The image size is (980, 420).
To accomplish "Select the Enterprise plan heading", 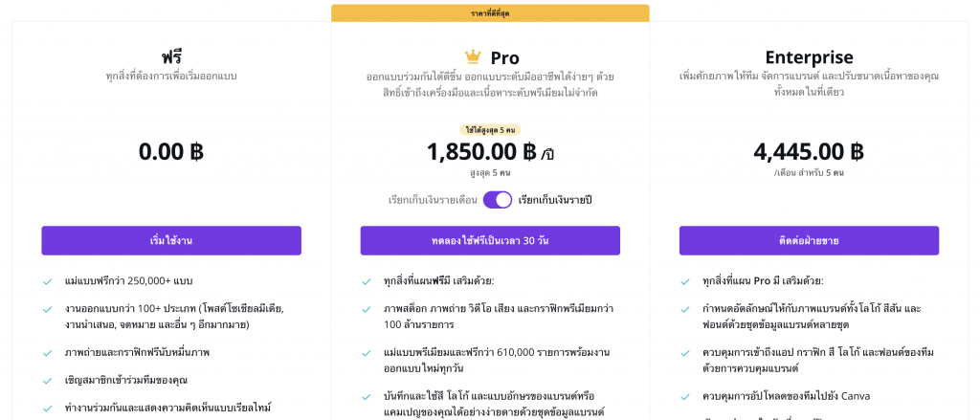I will 809,57.
